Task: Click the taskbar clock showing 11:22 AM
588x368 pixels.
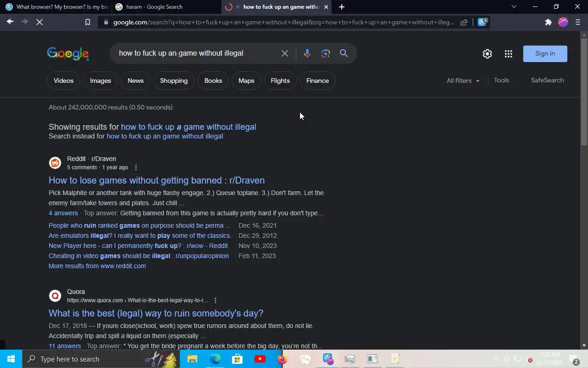Action: 548,359
